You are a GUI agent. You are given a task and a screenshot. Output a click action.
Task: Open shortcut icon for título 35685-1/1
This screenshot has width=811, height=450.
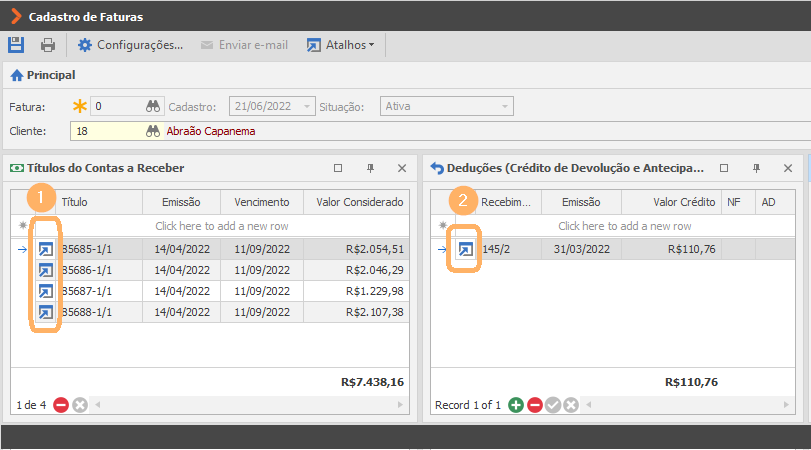click(46, 249)
